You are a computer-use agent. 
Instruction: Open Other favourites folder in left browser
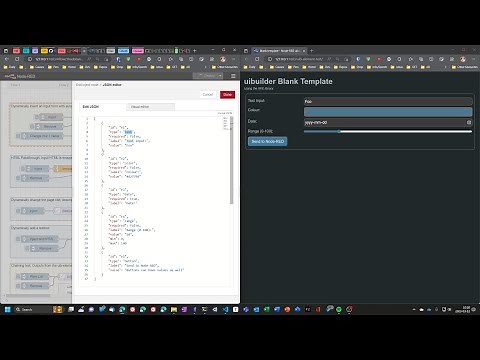pyautogui.click(x=225, y=67)
